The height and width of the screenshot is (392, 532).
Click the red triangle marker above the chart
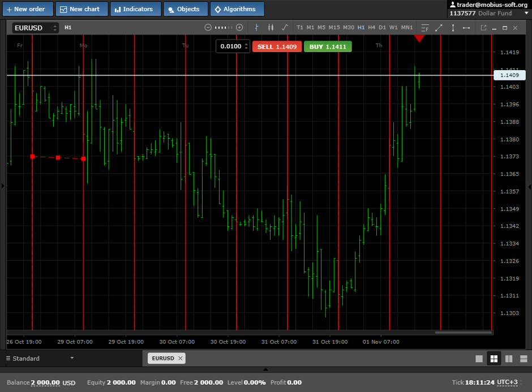click(x=419, y=38)
